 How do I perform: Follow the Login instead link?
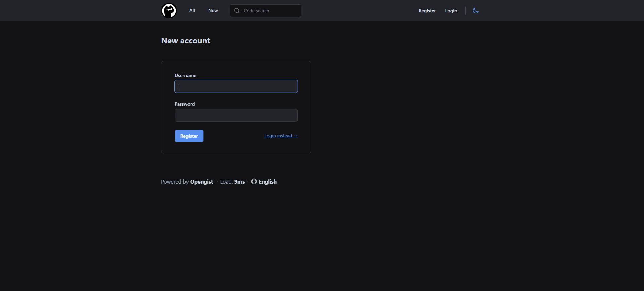coord(278,136)
